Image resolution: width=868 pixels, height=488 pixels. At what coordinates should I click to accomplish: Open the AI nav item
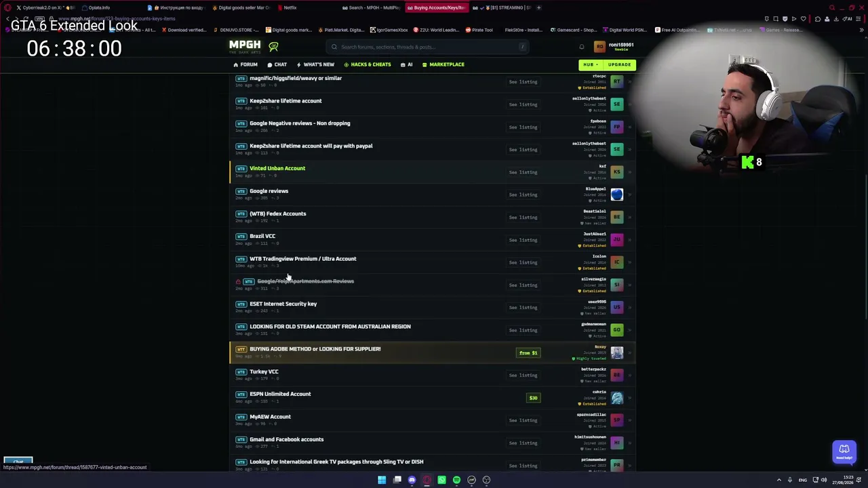coord(407,65)
